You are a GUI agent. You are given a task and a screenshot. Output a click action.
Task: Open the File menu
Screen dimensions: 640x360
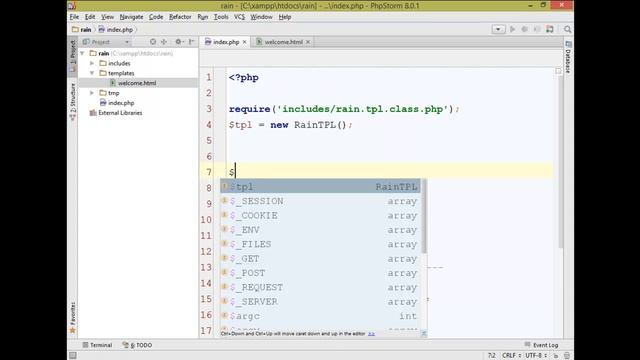74,17
